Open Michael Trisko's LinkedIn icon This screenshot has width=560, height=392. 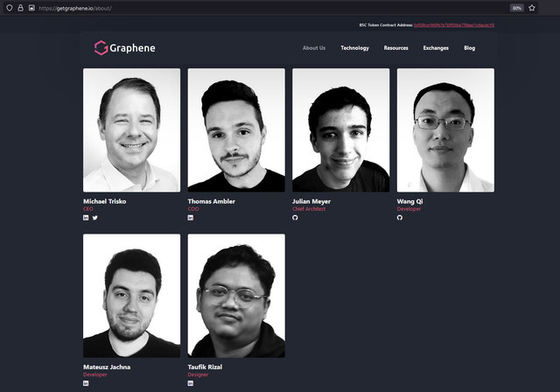coord(86,217)
